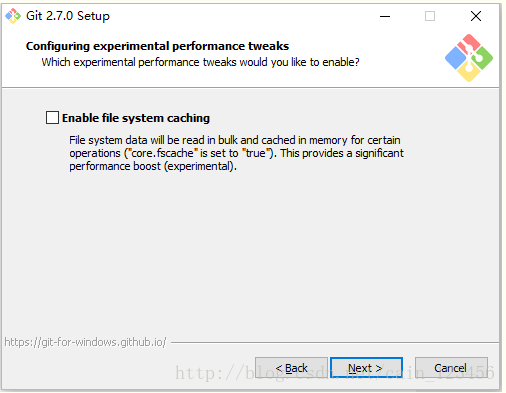
Task: Click the 'Configuring experimental performance tweaks' heading
Action: pos(157,46)
